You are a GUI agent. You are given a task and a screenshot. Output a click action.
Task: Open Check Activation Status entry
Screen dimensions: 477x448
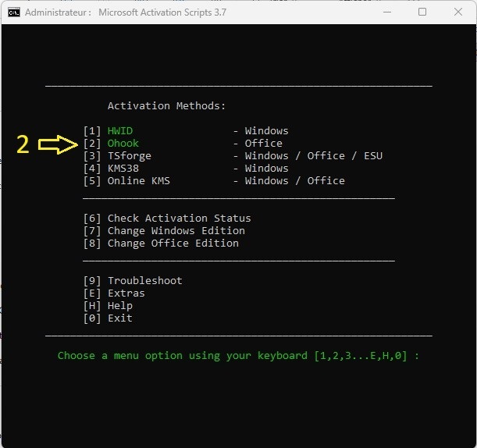click(179, 219)
